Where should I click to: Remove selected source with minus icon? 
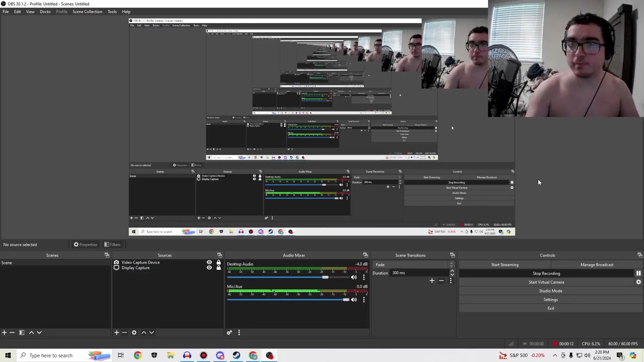(124, 332)
